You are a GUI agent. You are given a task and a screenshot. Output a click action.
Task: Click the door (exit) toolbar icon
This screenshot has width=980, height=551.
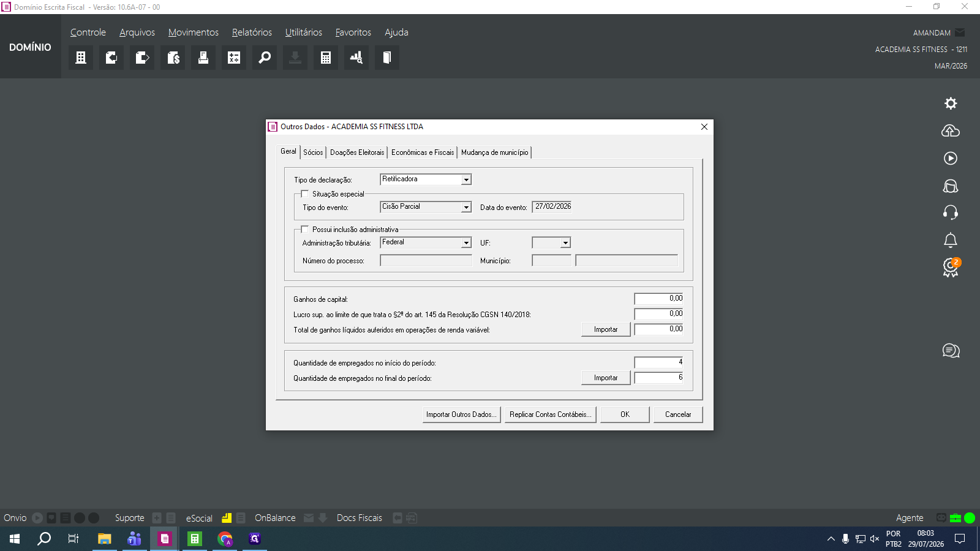pyautogui.click(x=387, y=58)
